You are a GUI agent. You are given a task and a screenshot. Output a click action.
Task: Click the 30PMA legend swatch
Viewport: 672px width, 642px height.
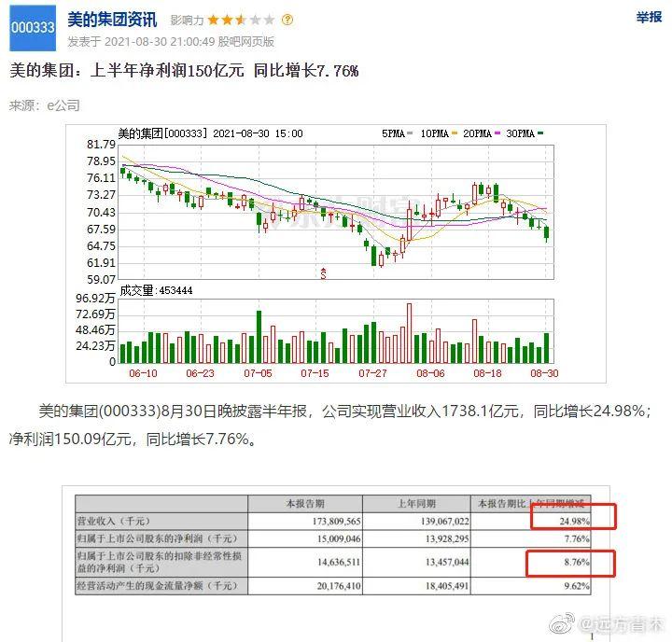540,133
